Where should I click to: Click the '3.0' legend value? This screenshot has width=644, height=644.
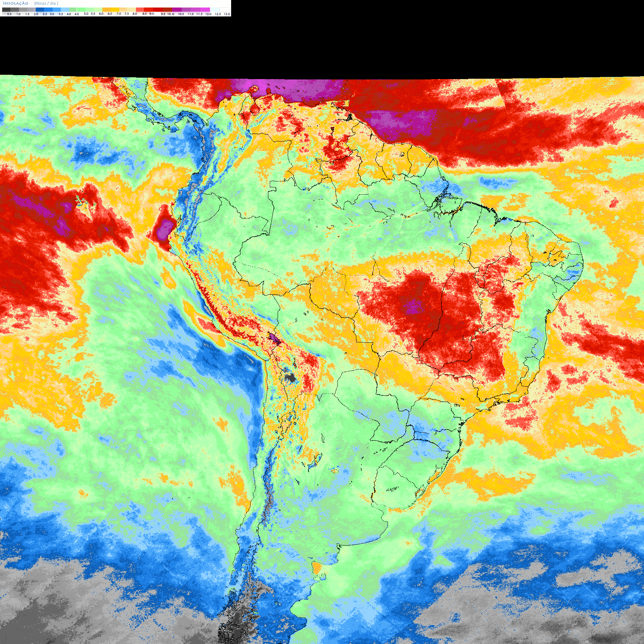52,14
